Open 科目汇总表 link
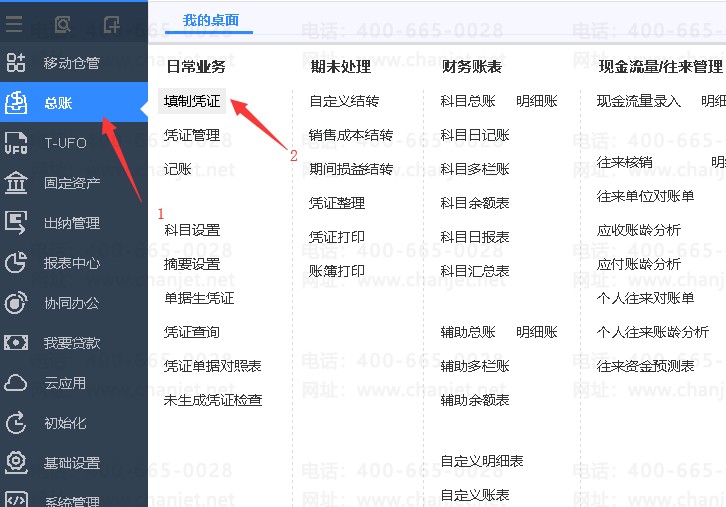Viewport: 726px width, 507px height. (x=475, y=271)
